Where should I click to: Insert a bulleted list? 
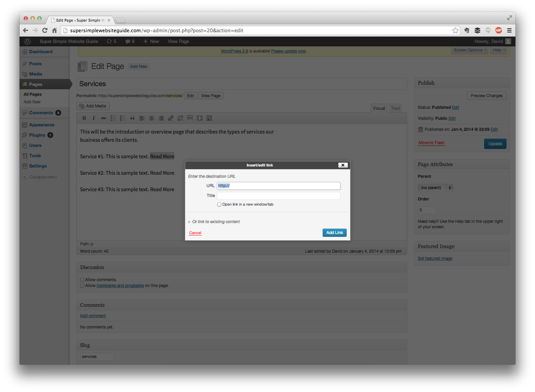[x=113, y=118]
